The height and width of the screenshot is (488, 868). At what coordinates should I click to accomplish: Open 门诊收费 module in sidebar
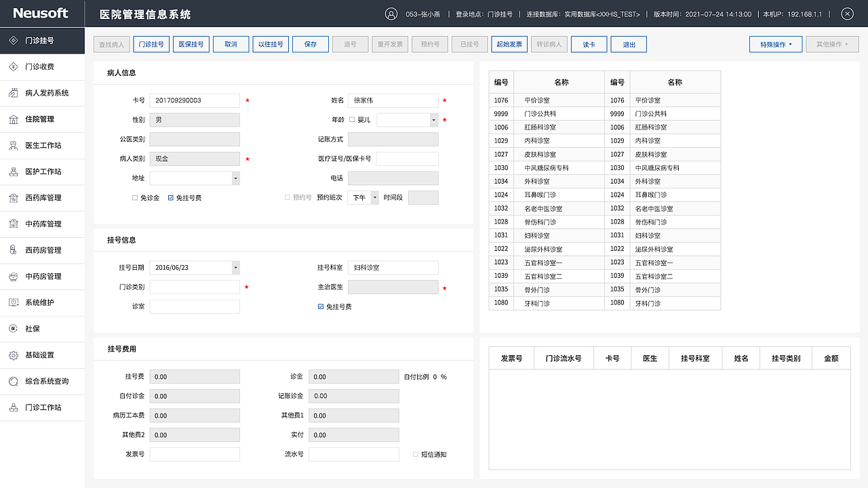(42, 66)
